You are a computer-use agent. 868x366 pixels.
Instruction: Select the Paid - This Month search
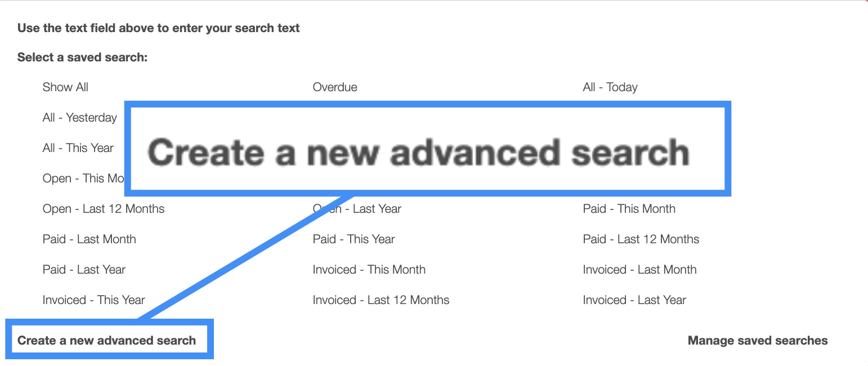point(629,209)
